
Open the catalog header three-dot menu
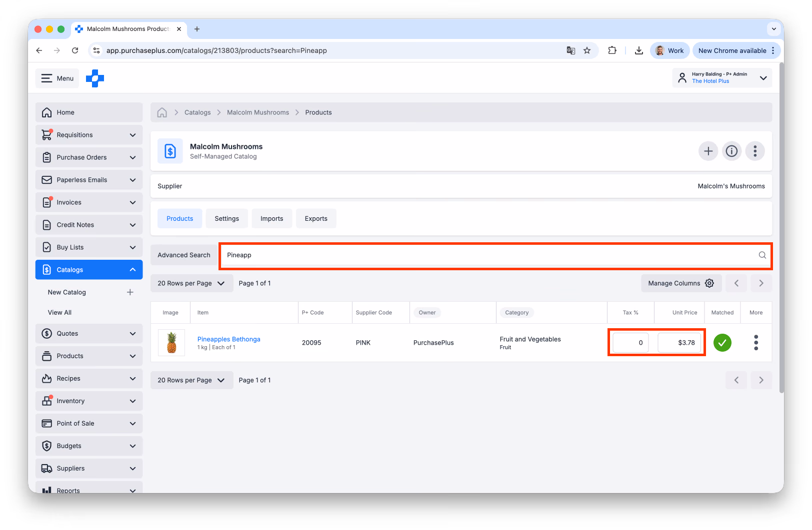point(755,151)
